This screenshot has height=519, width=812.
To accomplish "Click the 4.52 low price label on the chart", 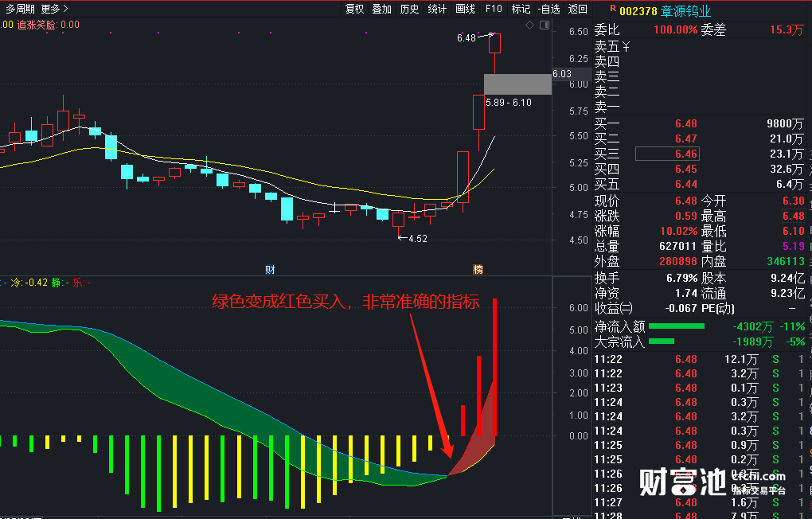I will (x=418, y=238).
